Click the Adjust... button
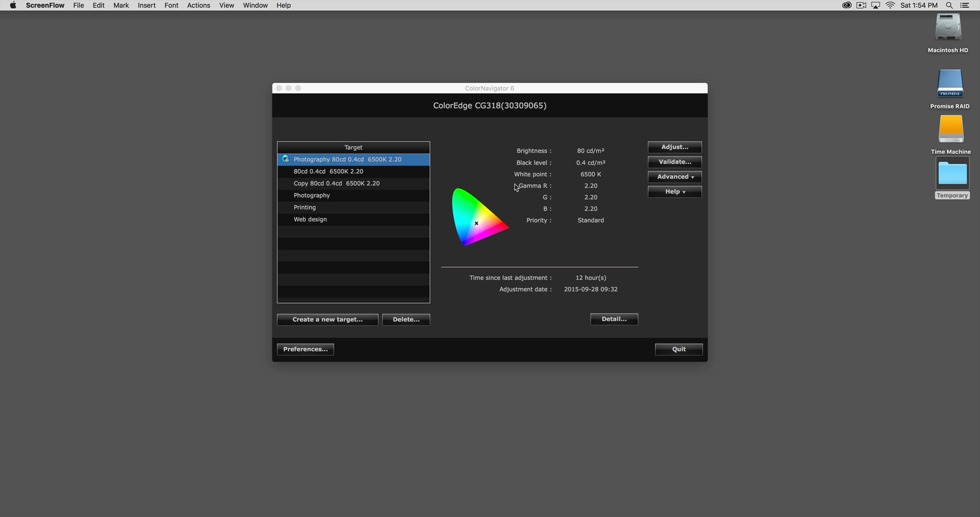The width and height of the screenshot is (980, 517). (675, 147)
